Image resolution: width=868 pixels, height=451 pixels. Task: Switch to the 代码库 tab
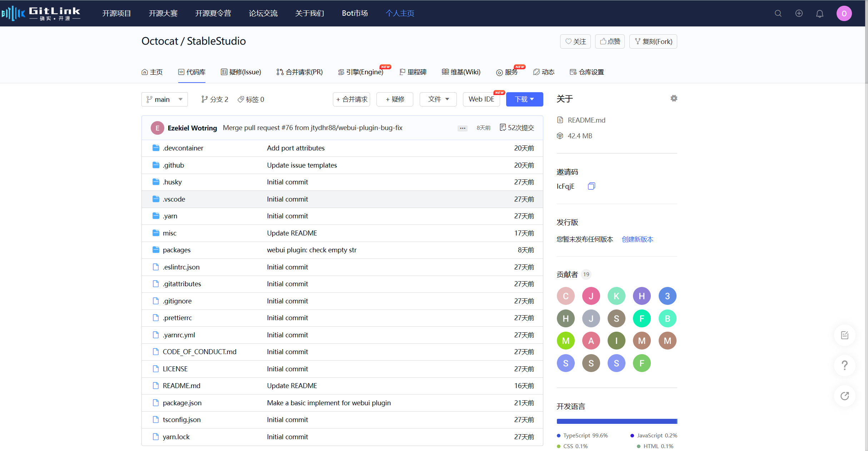[192, 72]
